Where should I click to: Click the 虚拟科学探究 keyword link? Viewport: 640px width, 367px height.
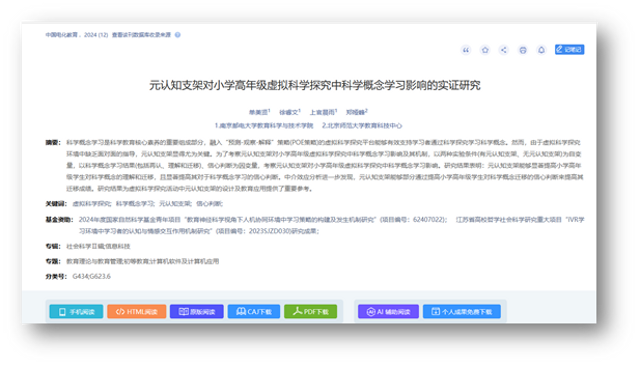coord(92,203)
